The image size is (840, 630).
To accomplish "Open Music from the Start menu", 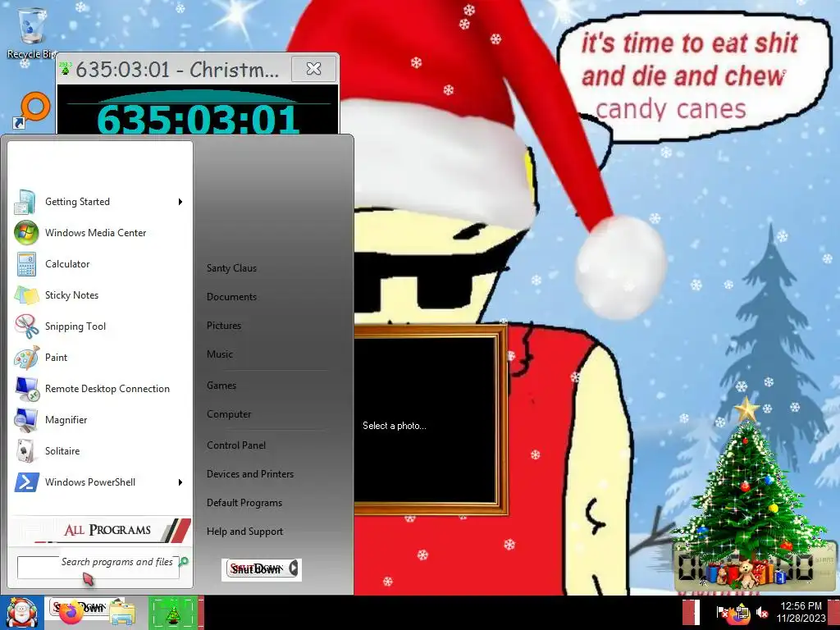I will (x=220, y=354).
